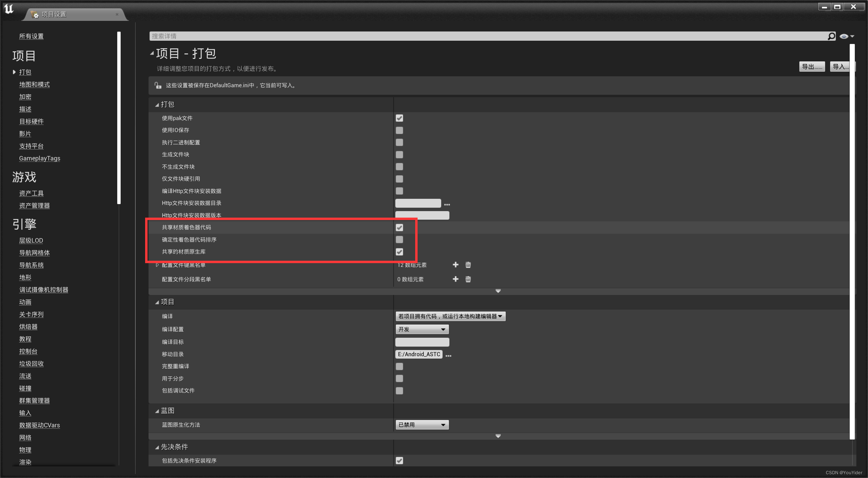This screenshot has width=868, height=478.
Task: Open the 编译配置 dropdown showing 开发
Action: point(422,329)
